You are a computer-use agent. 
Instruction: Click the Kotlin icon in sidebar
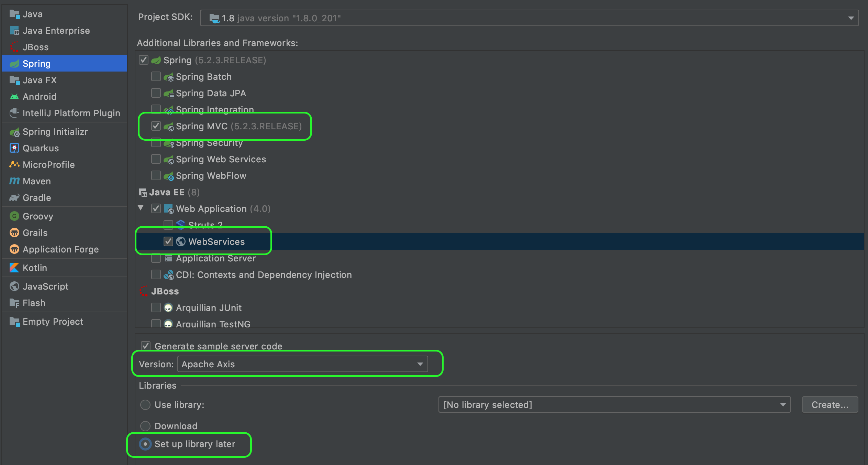14,268
